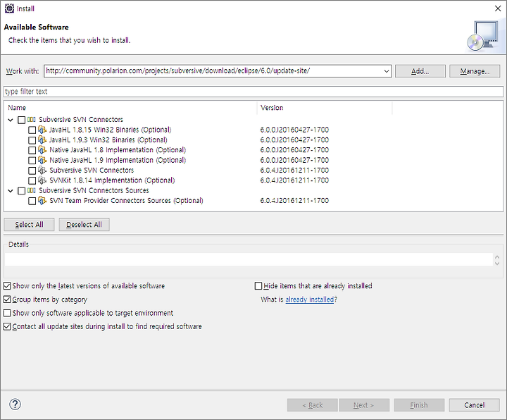This screenshot has width=507, height=420.
Task: Click the Native JavaHL 1.8 Implementation feature icon
Action: pos(42,150)
